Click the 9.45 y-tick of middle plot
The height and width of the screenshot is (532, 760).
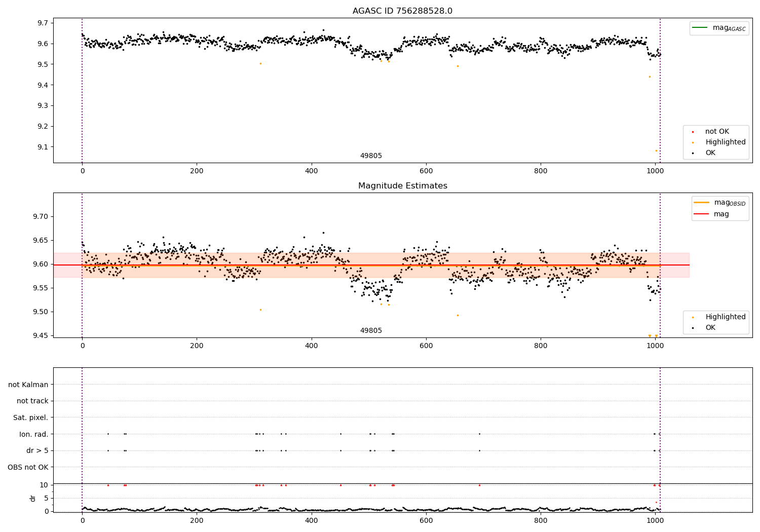(x=40, y=335)
